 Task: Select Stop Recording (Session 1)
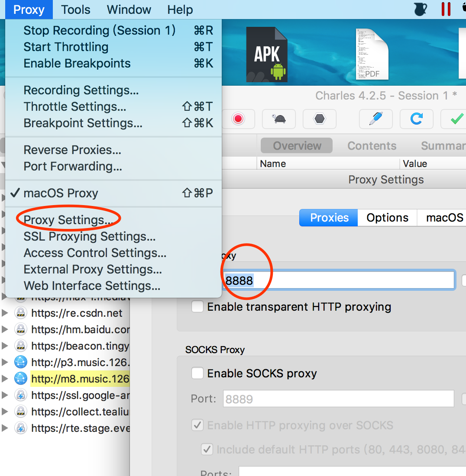point(113,30)
